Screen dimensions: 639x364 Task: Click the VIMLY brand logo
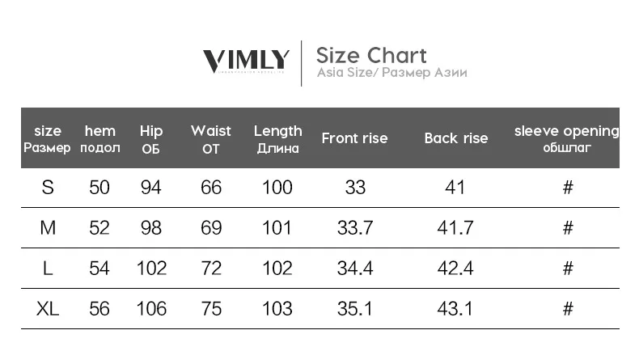[x=246, y=61]
